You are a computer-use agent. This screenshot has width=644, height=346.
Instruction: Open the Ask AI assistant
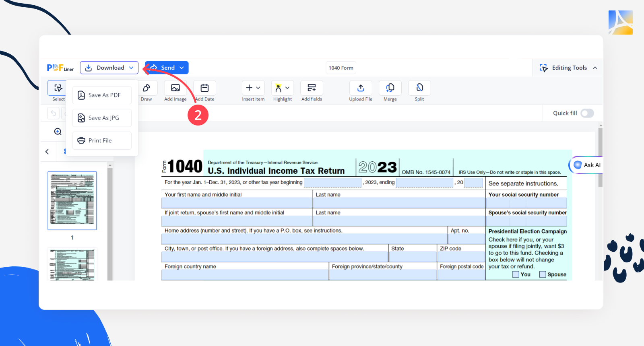click(x=587, y=165)
